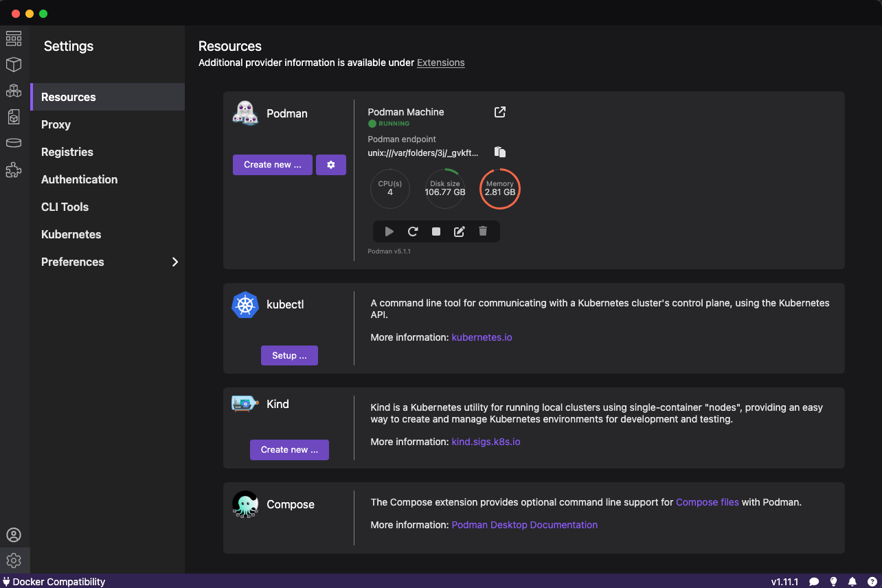Open Podman Machine details external link icon
The image size is (882, 588).
[x=500, y=112]
